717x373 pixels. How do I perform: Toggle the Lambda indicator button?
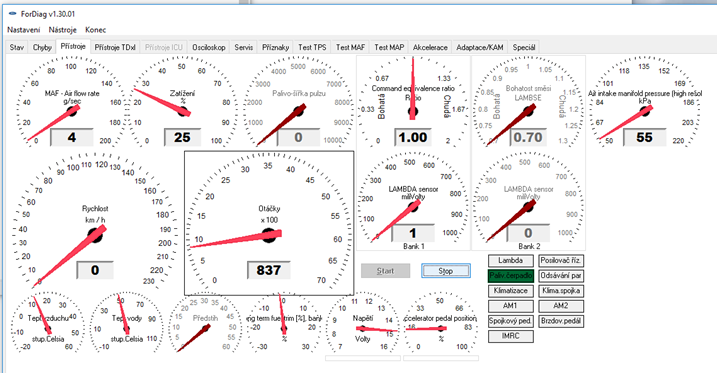point(511,261)
